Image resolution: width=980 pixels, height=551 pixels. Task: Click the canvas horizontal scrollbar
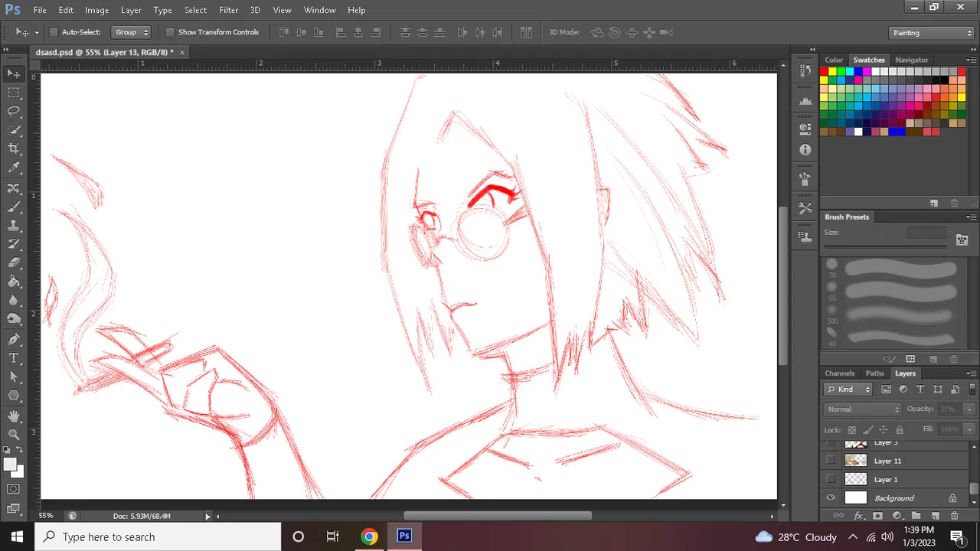[498, 516]
